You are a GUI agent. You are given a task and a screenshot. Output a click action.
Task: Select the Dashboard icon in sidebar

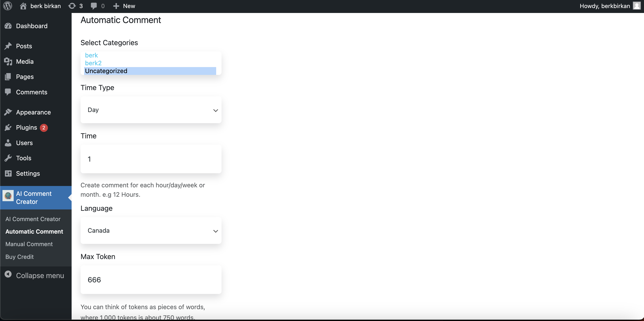[x=8, y=26]
